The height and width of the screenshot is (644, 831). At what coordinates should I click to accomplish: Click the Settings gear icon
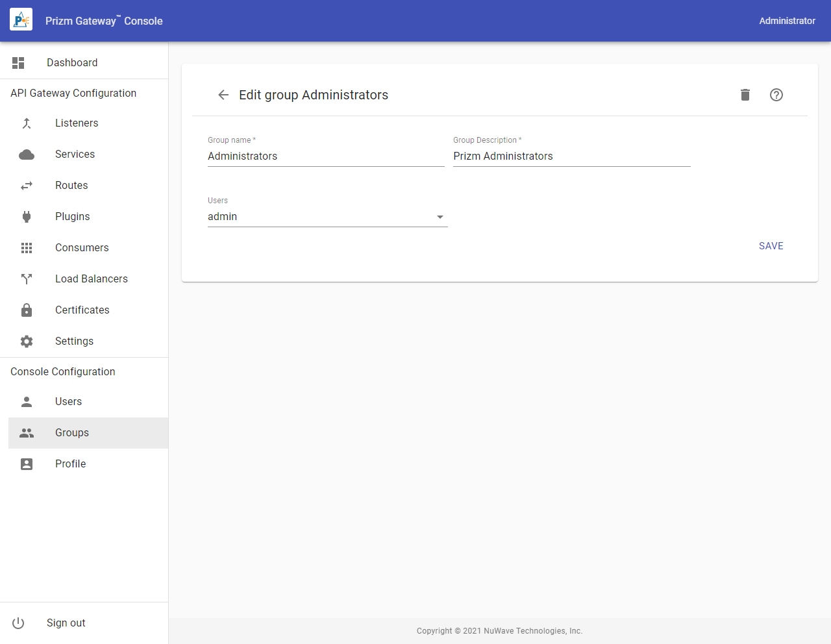(x=27, y=341)
